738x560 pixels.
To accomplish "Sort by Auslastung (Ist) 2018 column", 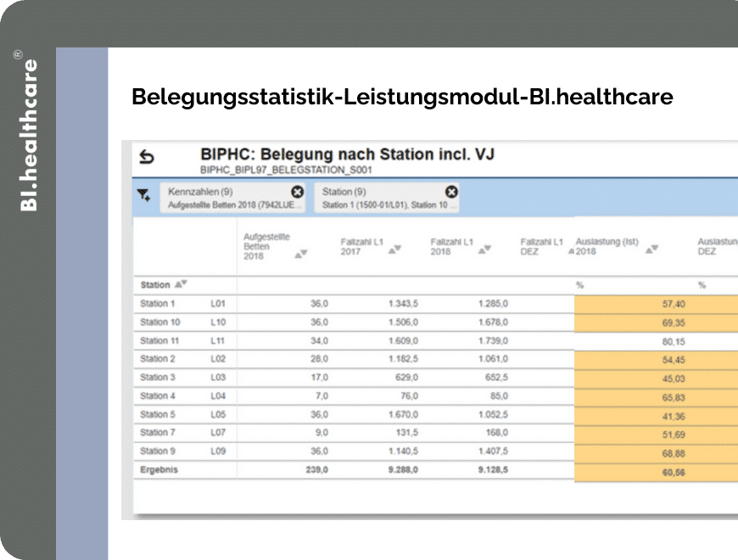I will tap(651, 249).
